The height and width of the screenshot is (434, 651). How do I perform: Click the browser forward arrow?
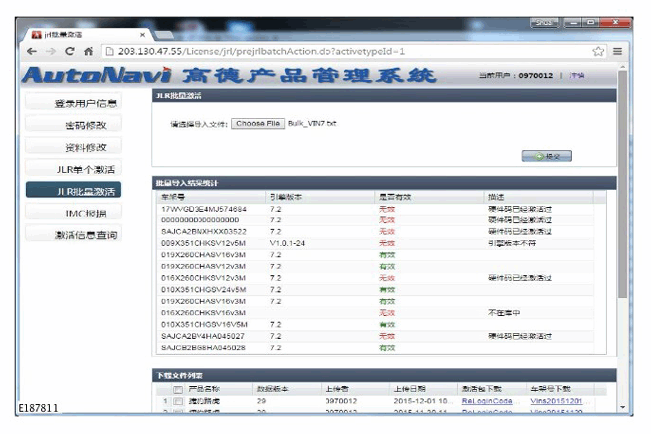pyautogui.click(x=51, y=51)
